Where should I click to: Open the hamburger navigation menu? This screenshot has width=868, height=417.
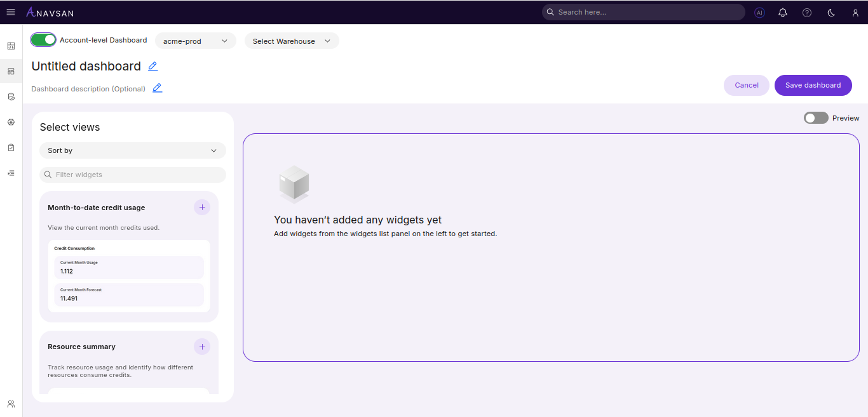pyautogui.click(x=11, y=12)
